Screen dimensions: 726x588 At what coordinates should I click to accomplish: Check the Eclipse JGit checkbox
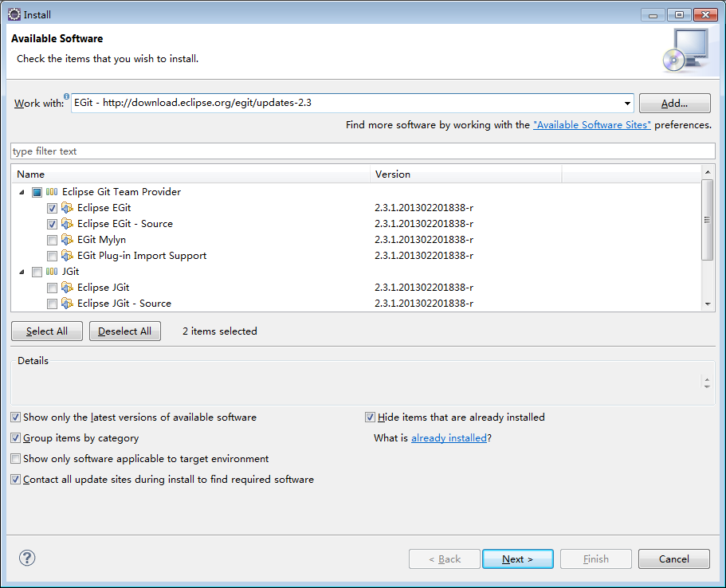tap(52, 288)
